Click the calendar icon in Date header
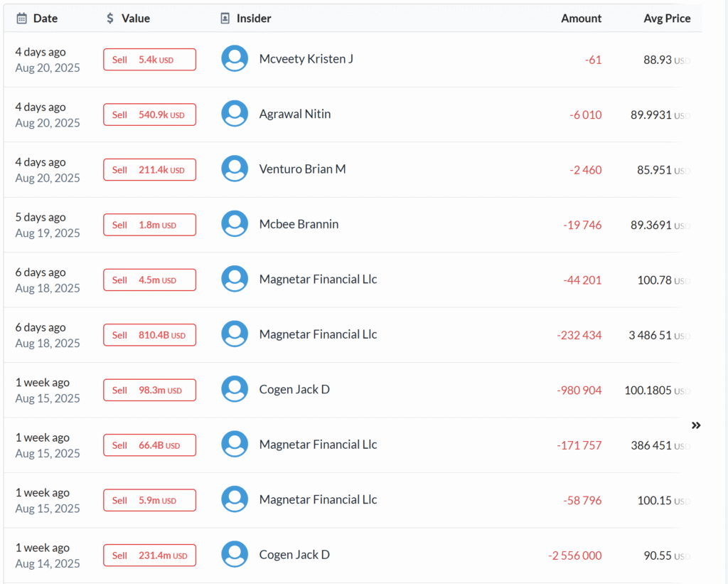Screen dimensions: 728x584 [x=21, y=18]
